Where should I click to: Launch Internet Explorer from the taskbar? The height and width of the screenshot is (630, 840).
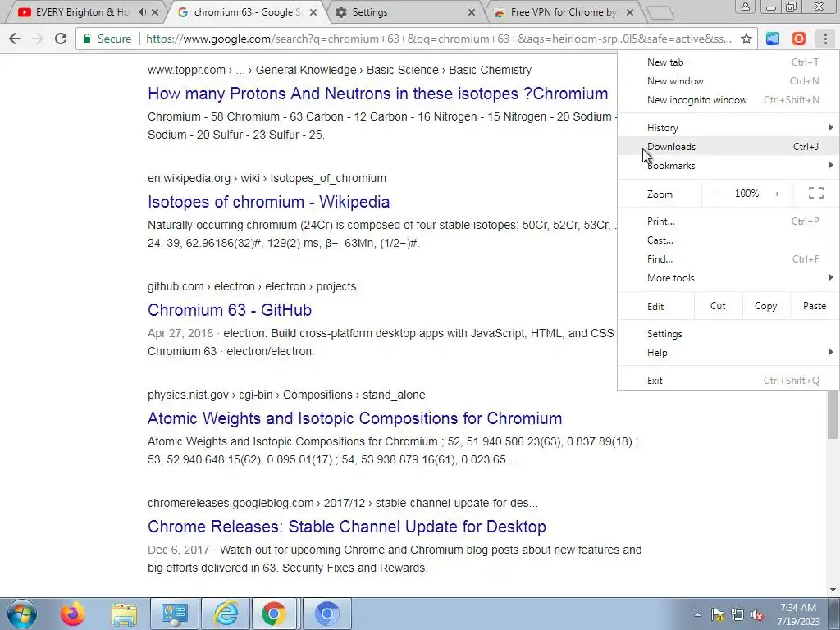click(226, 614)
